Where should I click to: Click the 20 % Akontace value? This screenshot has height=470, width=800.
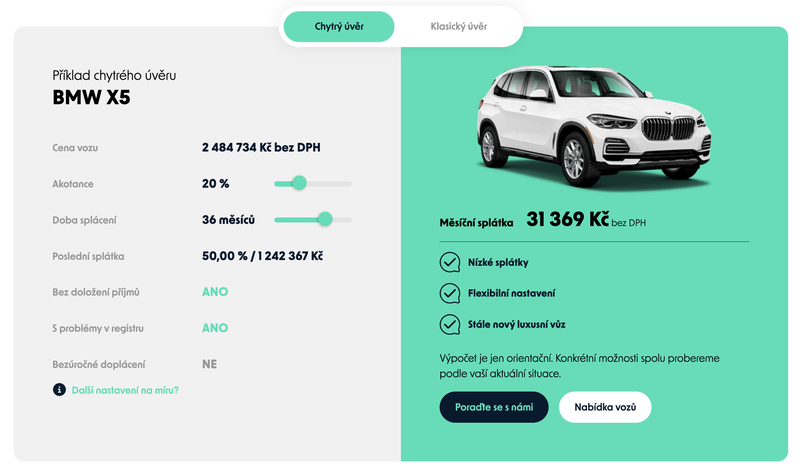tap(215, 184)
